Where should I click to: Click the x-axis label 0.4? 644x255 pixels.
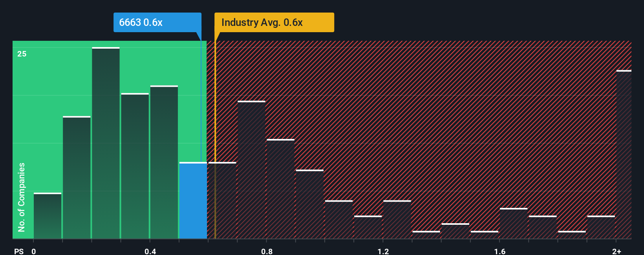tap(150, 251)
